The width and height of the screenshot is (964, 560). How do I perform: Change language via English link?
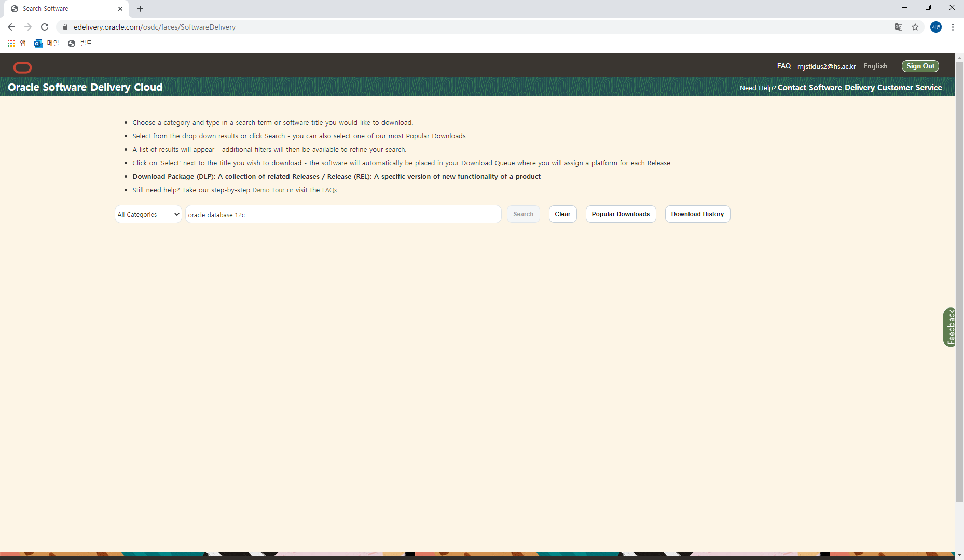coord(875,66)
